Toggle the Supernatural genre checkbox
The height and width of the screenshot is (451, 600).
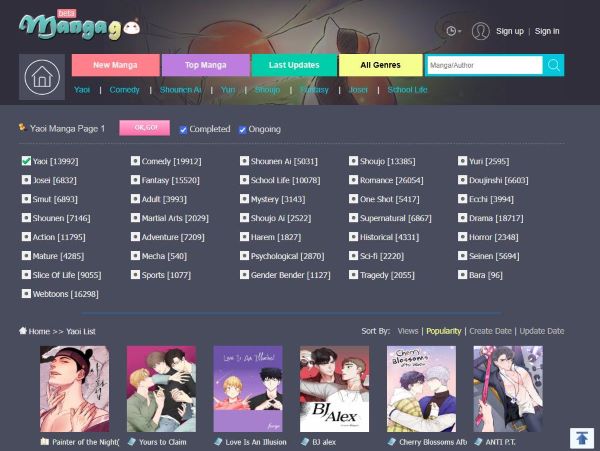click(x=353, y=218)
